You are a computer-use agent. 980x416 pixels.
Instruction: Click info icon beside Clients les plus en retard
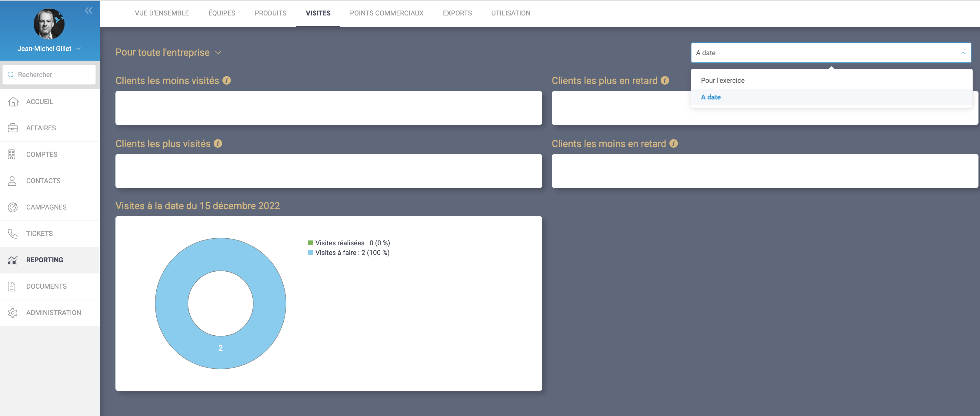pos(665,80)
